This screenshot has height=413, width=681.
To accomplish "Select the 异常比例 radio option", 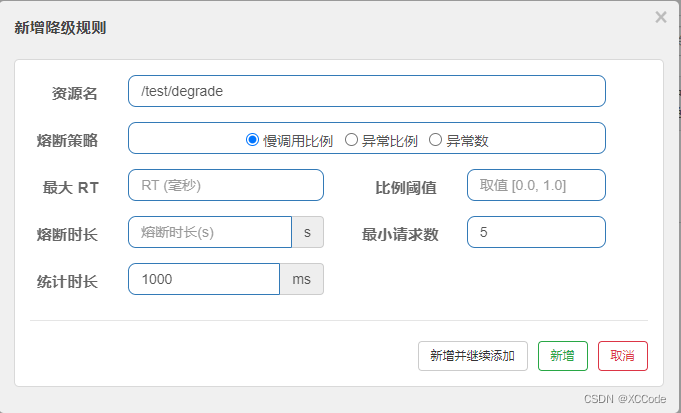I will [351, 140].
